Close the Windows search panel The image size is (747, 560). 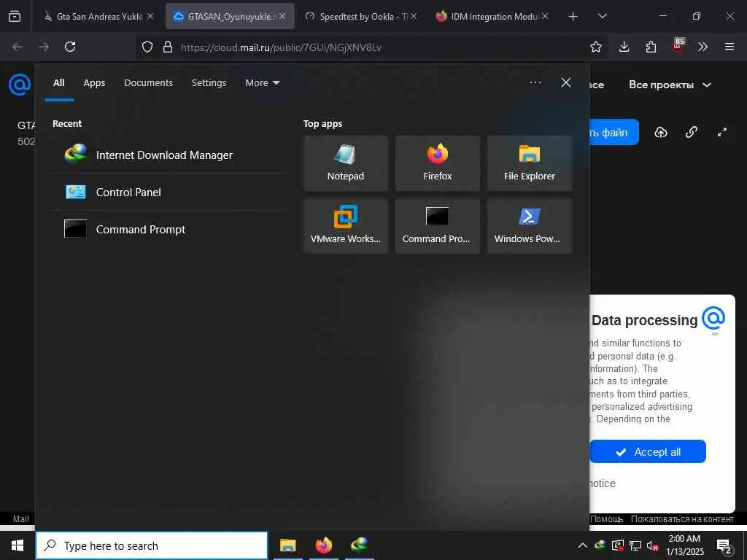pyautogui.click(x=565, y=83)
